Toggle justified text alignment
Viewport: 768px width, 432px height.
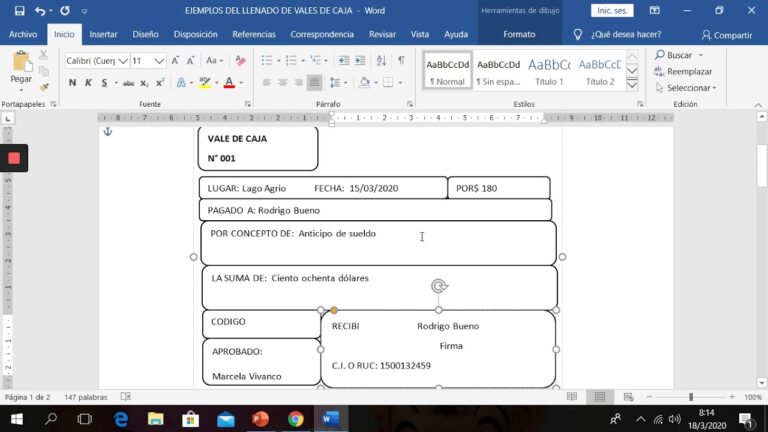point(314,83)
